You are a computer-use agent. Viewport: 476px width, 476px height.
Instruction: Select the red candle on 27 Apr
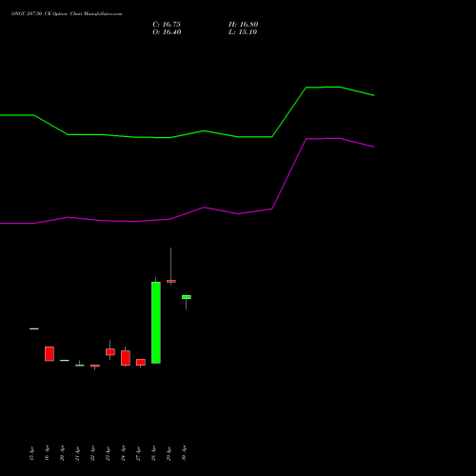tap(141, 363)
